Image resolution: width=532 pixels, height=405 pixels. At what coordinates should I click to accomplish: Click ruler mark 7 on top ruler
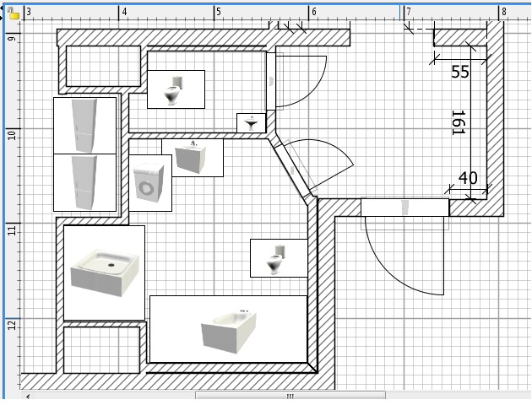coord(409,12)
